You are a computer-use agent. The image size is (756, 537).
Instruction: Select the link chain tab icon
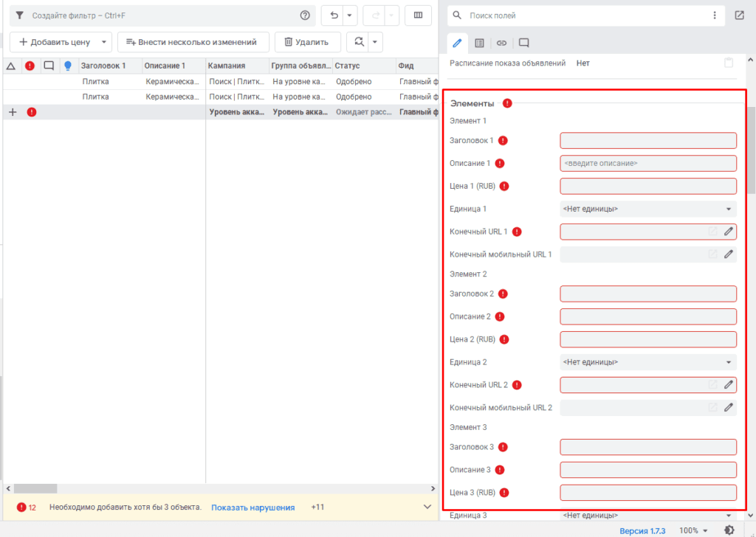pos(501,43)
